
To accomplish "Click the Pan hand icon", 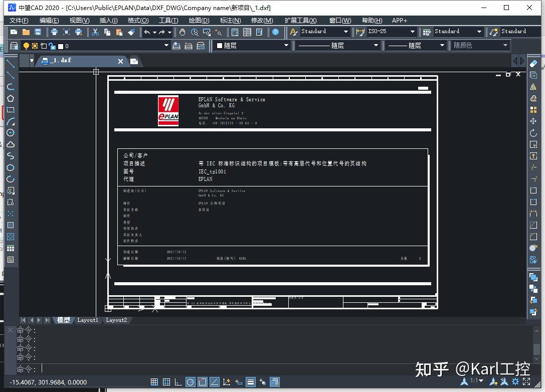I will point(181,31).
